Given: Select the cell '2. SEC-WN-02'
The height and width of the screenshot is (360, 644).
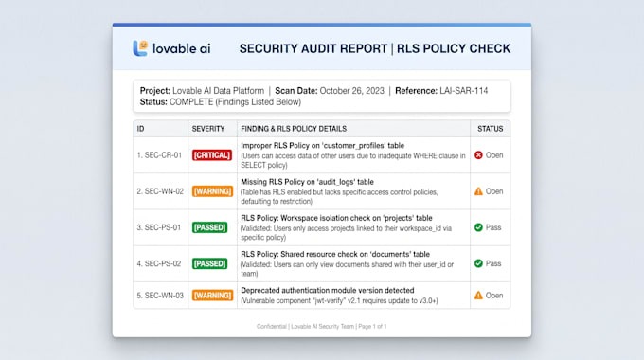Looking at the screenshot, I should pyautogui.click(x=160, y=191).
